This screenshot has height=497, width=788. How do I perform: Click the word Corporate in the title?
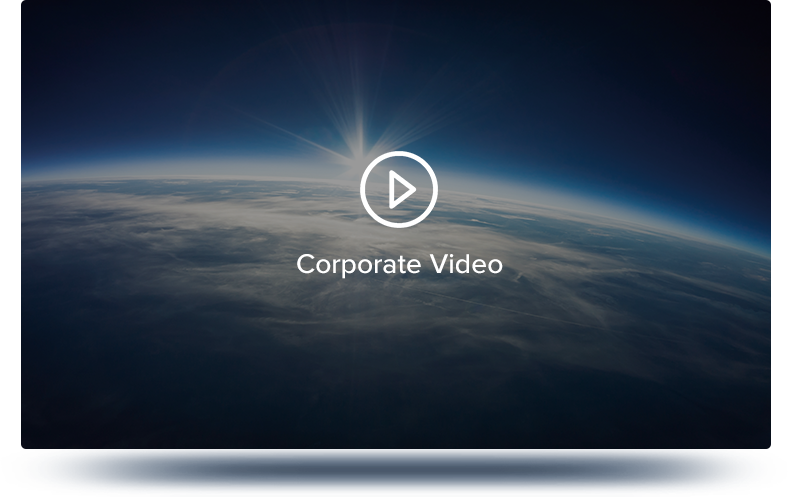358,264
